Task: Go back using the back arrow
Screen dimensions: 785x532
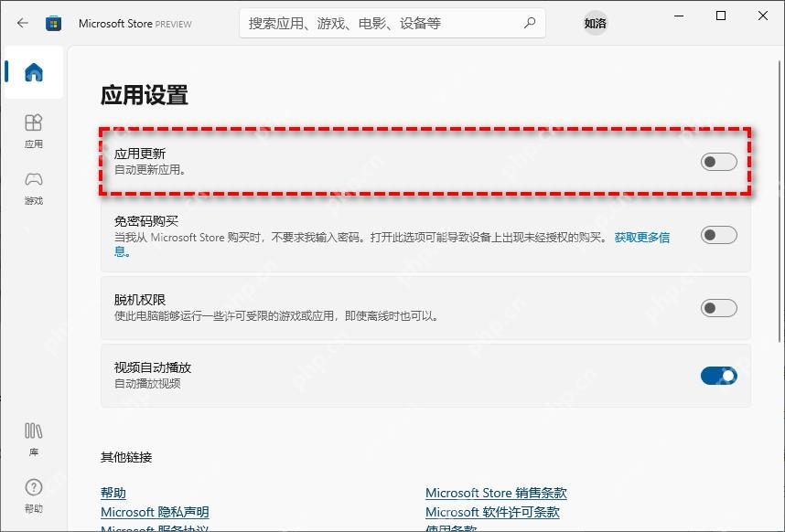Action: (x=23, y=23)
